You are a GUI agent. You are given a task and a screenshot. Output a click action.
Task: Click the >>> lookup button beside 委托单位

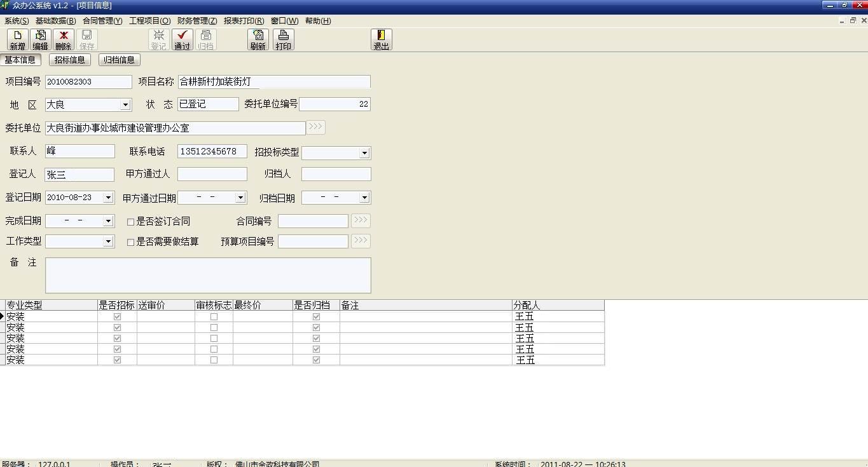[315, 127]
